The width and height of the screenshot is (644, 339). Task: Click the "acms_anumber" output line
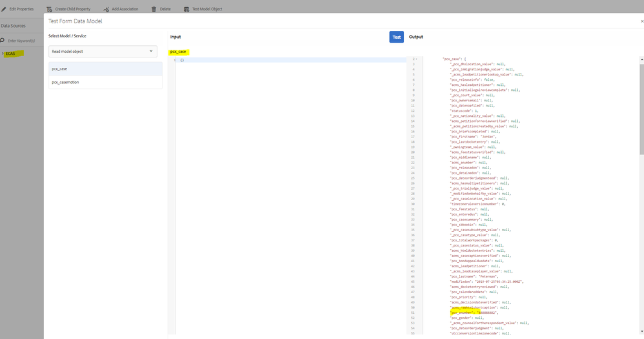tap(468, 163)
